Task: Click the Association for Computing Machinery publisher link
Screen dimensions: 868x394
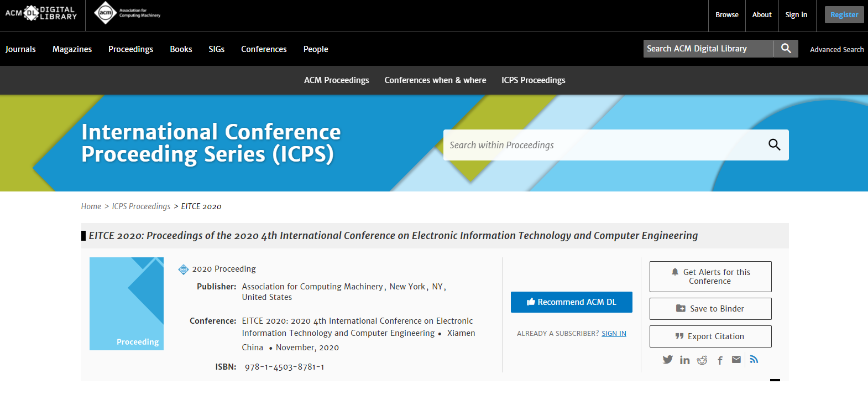Action: click(312, 287)
